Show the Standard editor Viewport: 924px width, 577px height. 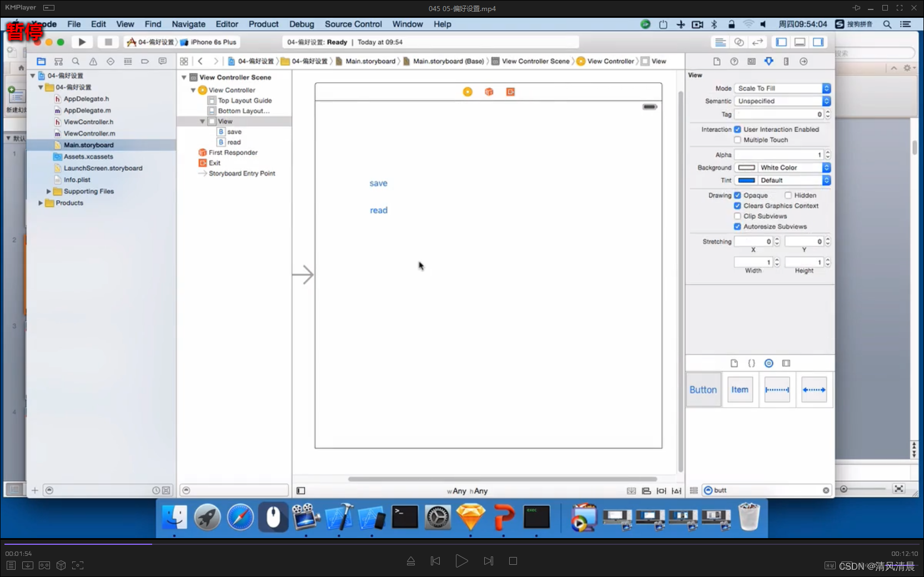pos(720,42)
